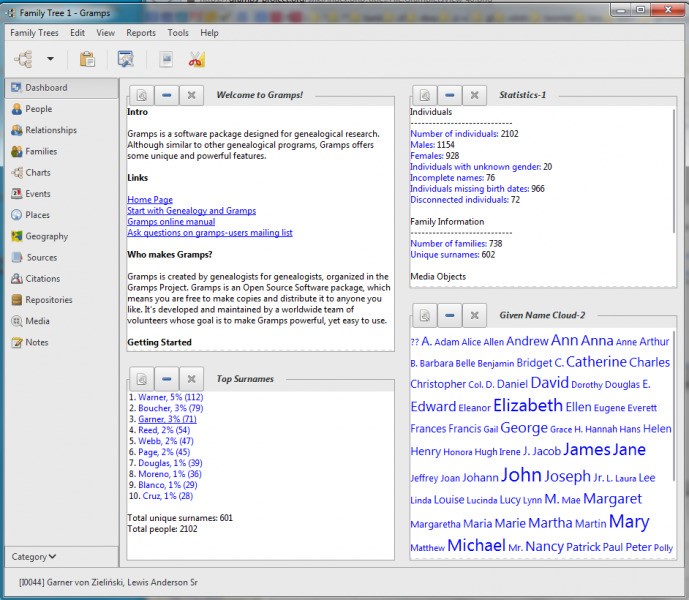Go to the Charts sidebar item

click(x=38, y=173)
